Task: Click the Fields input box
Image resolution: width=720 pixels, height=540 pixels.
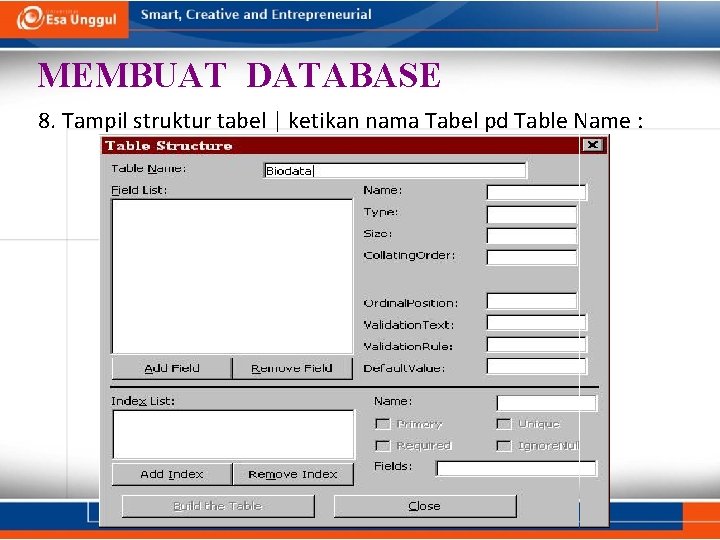Action: coord(516,468)
